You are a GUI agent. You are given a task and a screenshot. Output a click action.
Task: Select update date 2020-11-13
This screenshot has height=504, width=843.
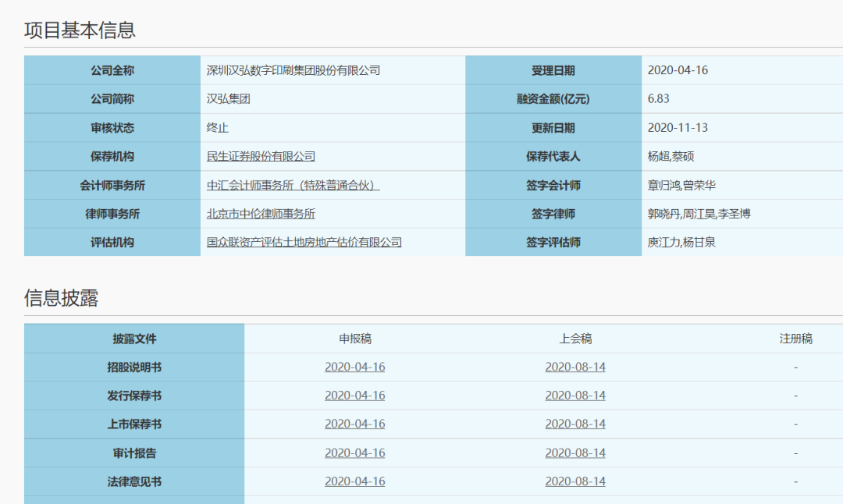678,128
